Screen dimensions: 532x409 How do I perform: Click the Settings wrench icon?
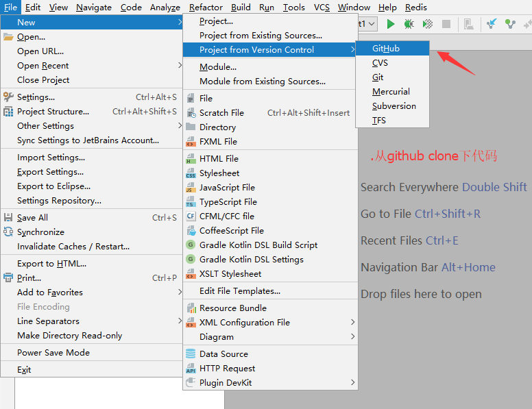click(x=8, y=97)
